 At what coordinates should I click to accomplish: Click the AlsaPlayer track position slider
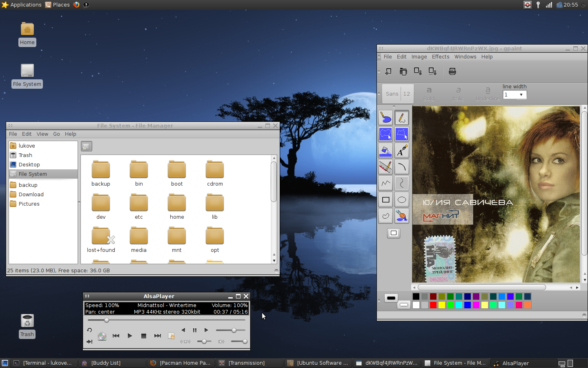(x=167, y=320)
